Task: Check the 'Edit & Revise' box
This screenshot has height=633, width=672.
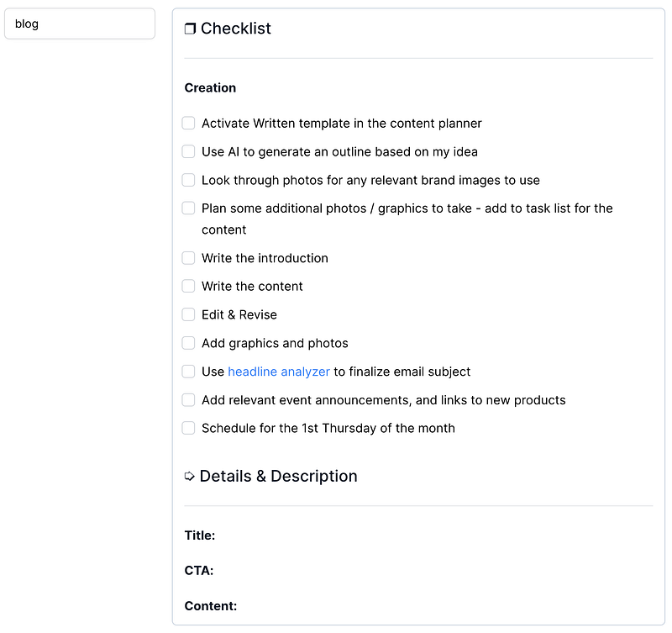Action: [x=189, y=315]
